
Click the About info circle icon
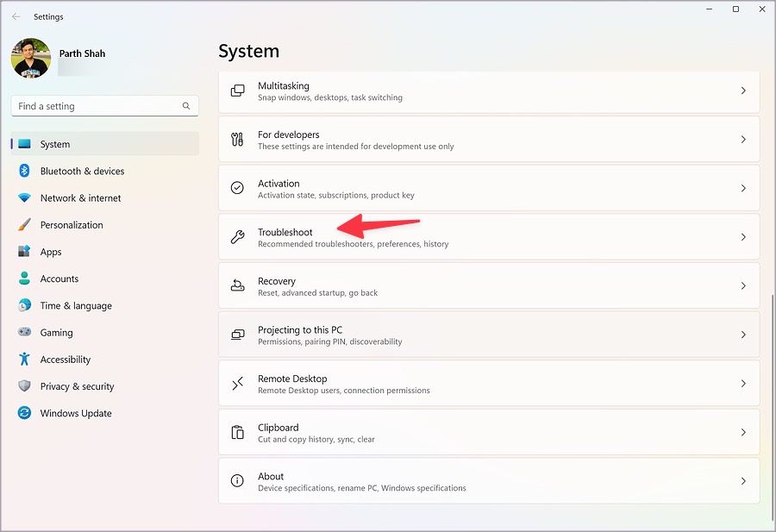pos(238,481)
